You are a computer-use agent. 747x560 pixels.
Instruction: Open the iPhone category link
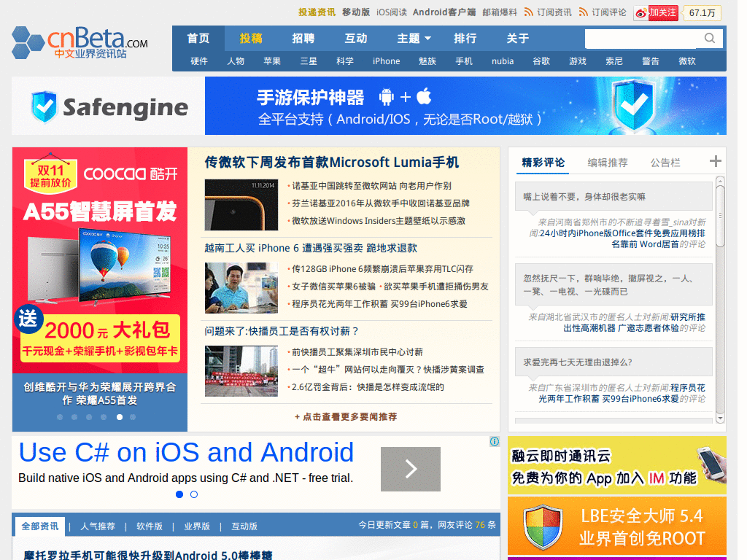tap(387, 61)
